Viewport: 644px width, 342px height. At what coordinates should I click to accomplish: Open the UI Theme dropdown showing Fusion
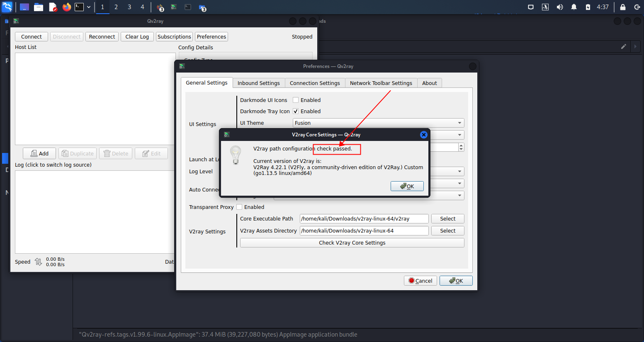pos(379,123)
